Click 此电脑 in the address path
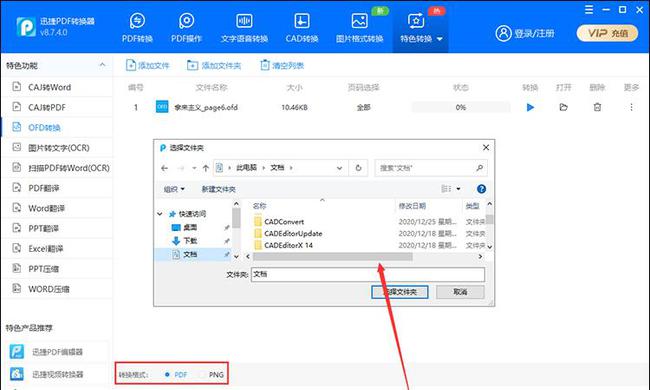The width and height of the screenshot is (650, 390). (x=246, y=168)
